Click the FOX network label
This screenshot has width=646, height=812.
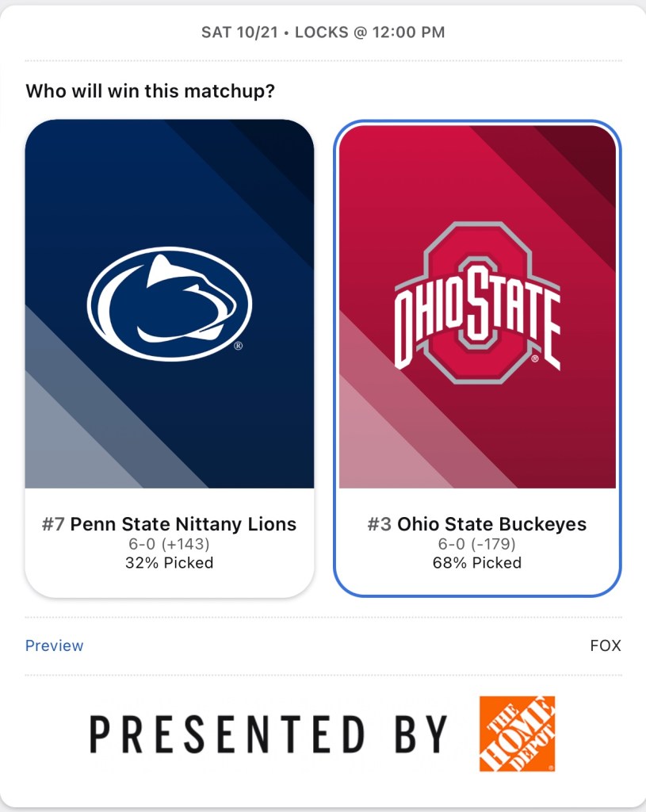[x=606, y=645]
